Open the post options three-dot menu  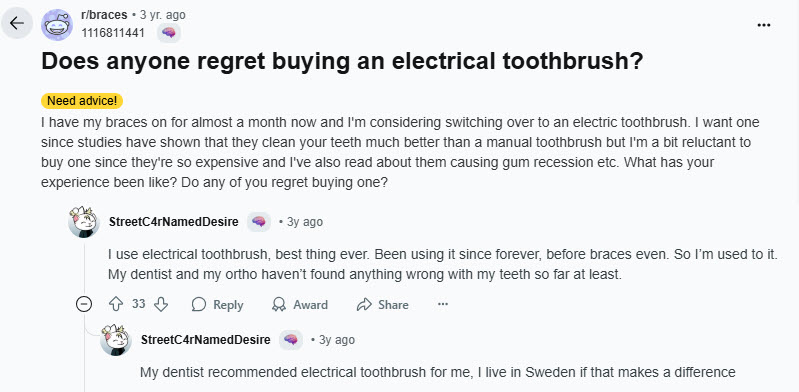pos(763,25)
